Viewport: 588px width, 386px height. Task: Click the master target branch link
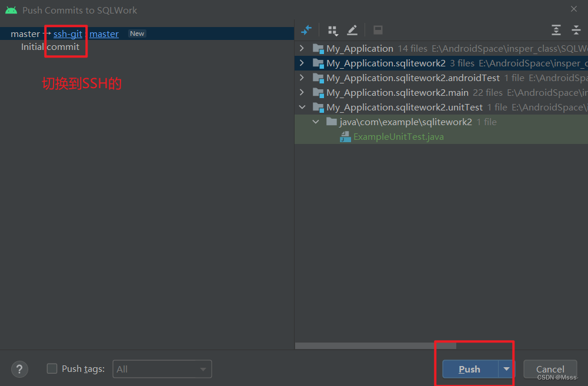(104, 33)
